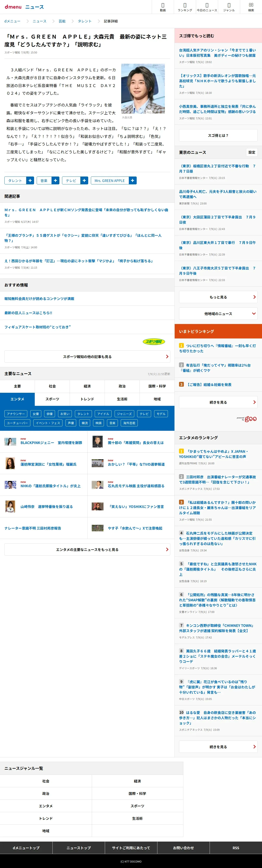
Task: Click ニュース breadcrumb link
Action: click(x=40, y=21)
